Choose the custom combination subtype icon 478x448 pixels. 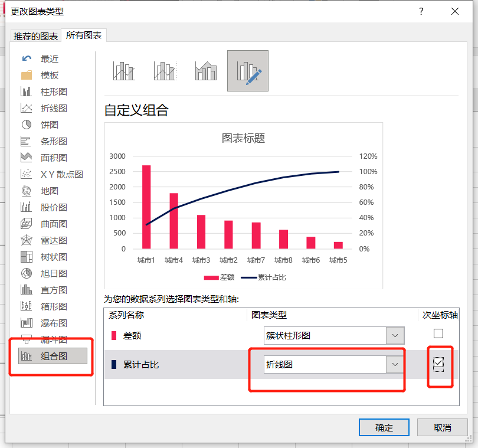click(248, 71)
